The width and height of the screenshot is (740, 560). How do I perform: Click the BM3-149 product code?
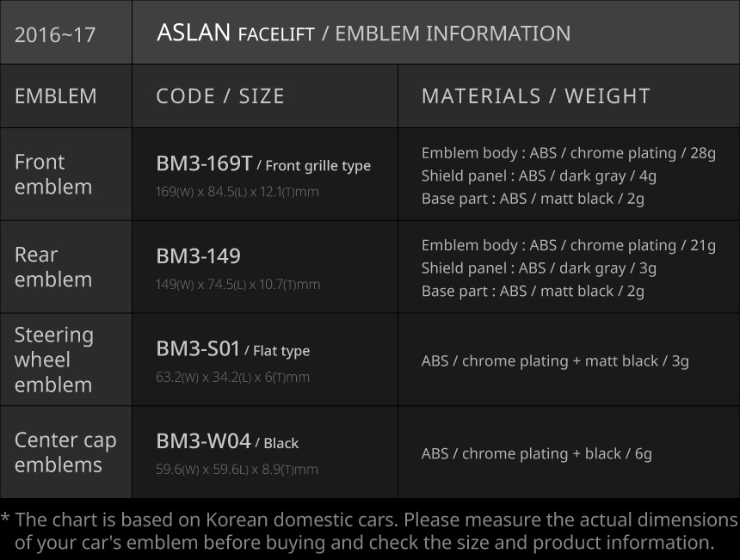(x=198, y=256)
